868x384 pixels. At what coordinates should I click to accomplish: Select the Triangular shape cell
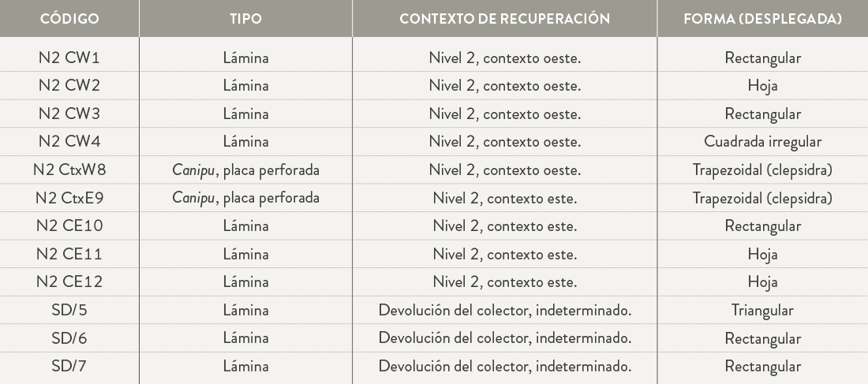(x=762, y=311)
